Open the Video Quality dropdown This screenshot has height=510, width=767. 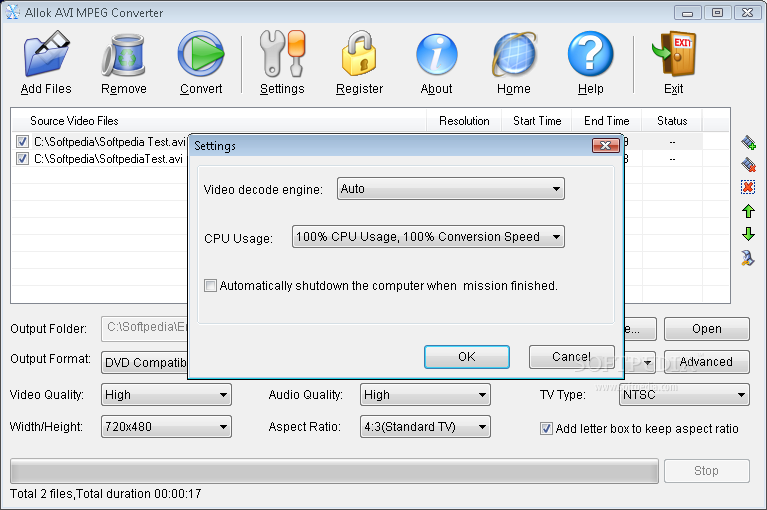pos(166,395)
